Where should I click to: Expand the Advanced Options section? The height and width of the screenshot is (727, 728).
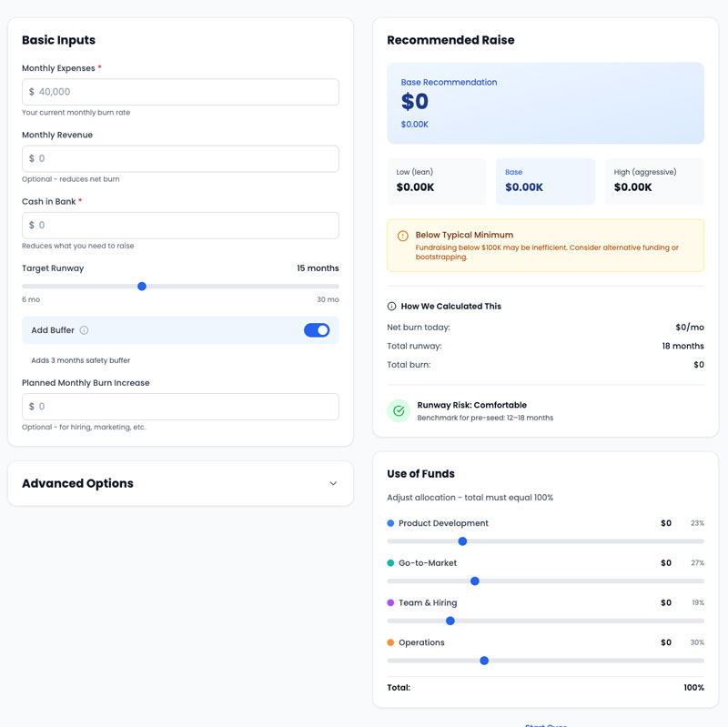[x=180, y=483]
